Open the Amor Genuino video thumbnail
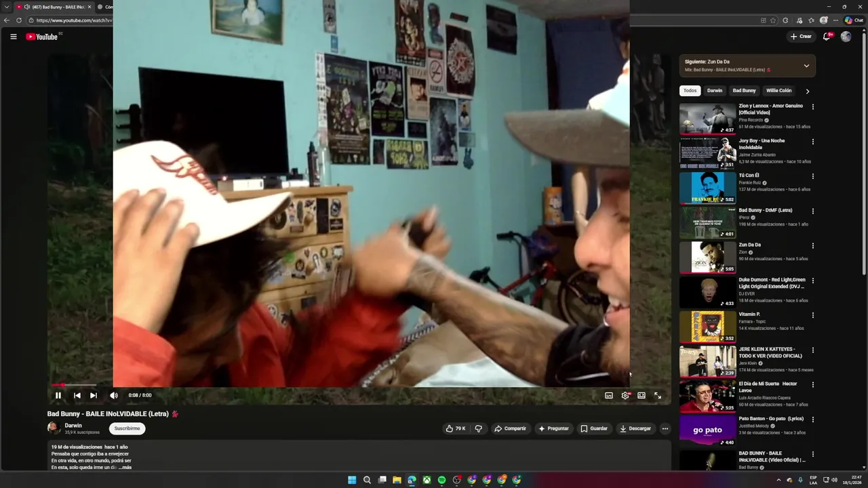 click(x=707, y=119)
